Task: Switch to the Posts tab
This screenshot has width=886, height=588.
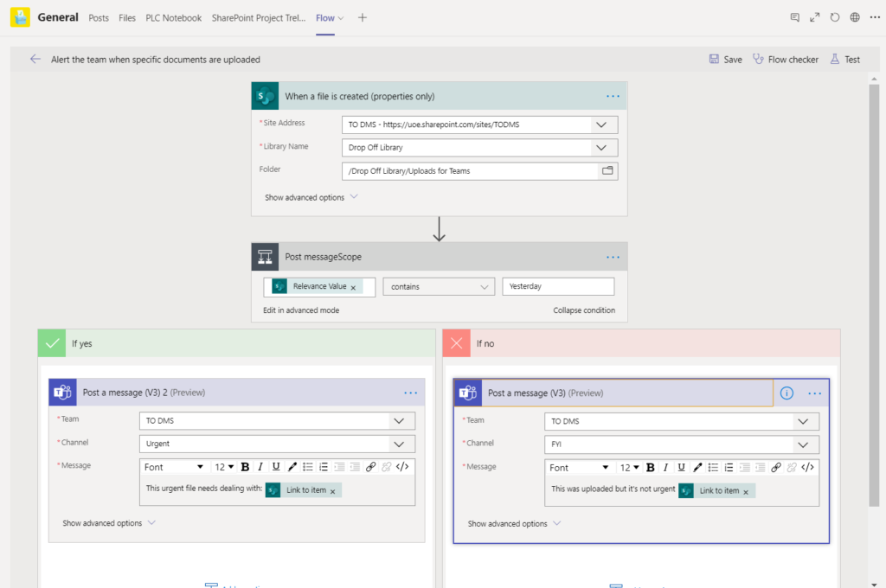Action: pyautogui.click(x=98, y=16)
